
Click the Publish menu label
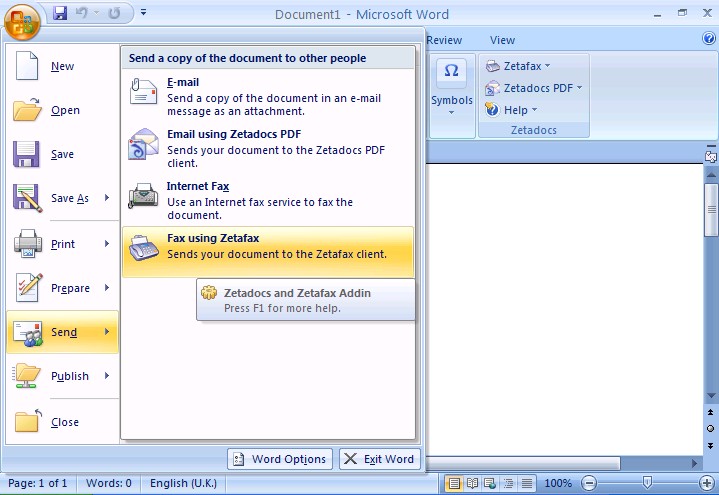[x=70, y=376]
